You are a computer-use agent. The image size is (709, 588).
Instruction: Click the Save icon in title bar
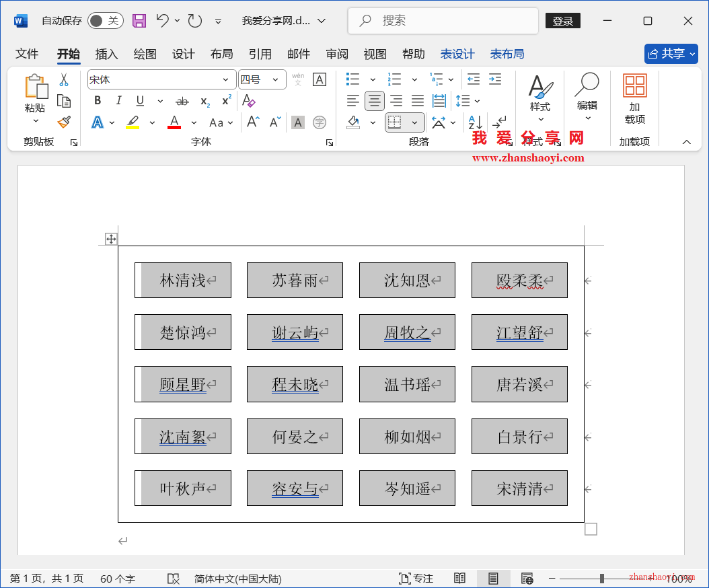pos(139,21)
